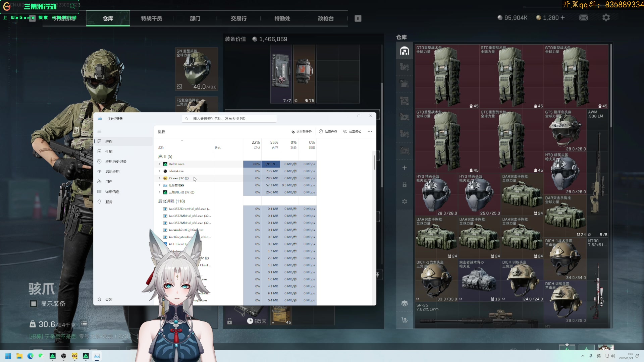
Task: Sort processes by the 磁盘 column
Action: [289, 145]
